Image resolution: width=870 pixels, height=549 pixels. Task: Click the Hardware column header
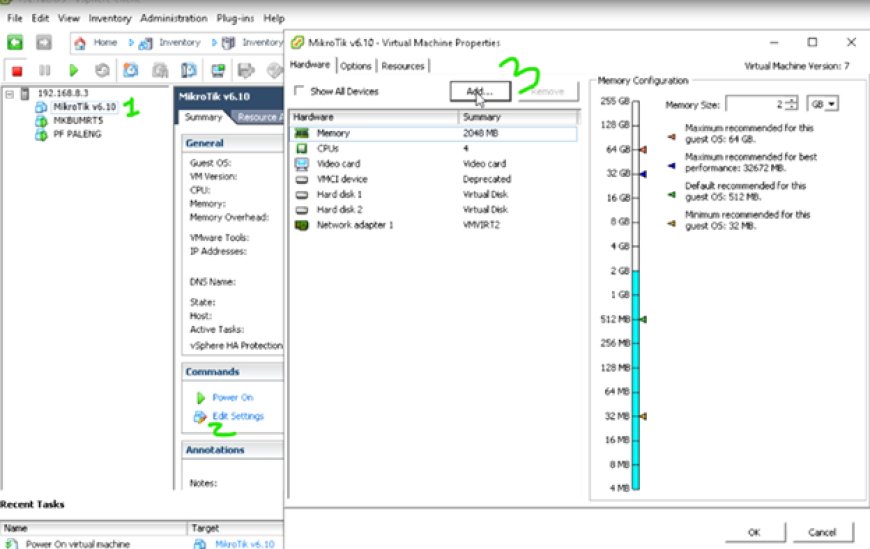[375, 117]
